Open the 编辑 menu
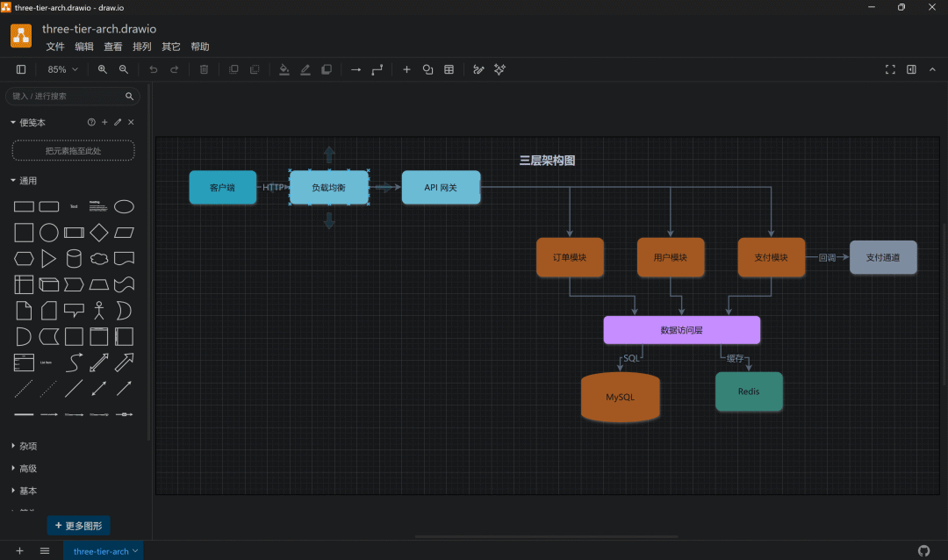This screenshot has width=948, height=560. coord(84,47)
